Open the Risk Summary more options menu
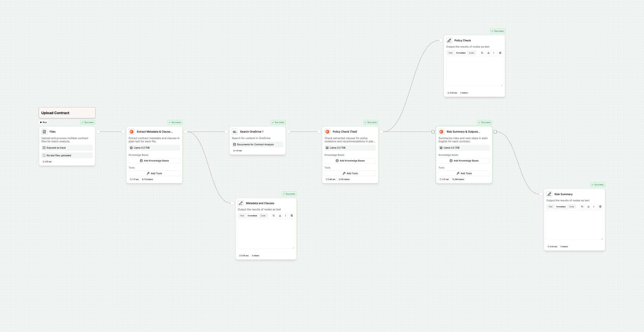Screen dimensions: 644x332 [x=594, y=207]
